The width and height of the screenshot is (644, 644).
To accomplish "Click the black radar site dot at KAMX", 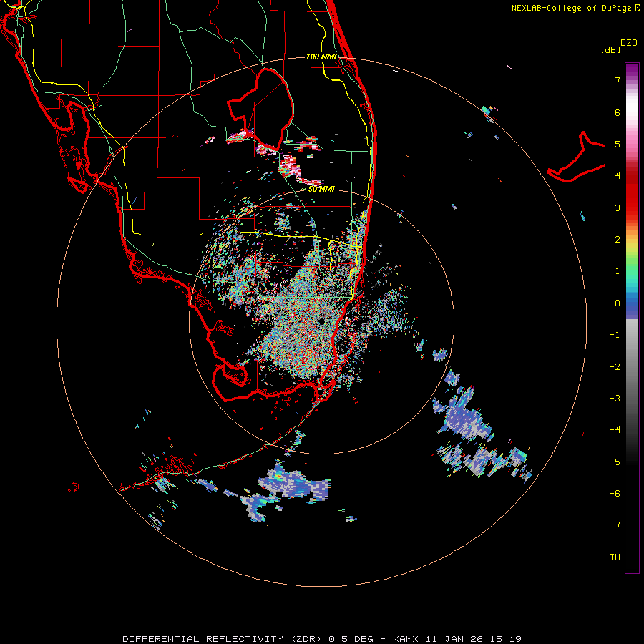I will [321, 321].
